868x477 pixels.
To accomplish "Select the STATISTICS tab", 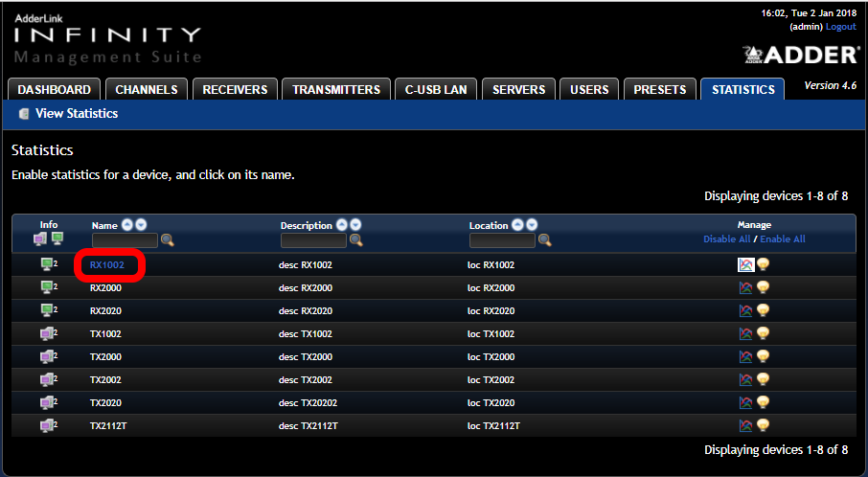I will pos(742,90).
